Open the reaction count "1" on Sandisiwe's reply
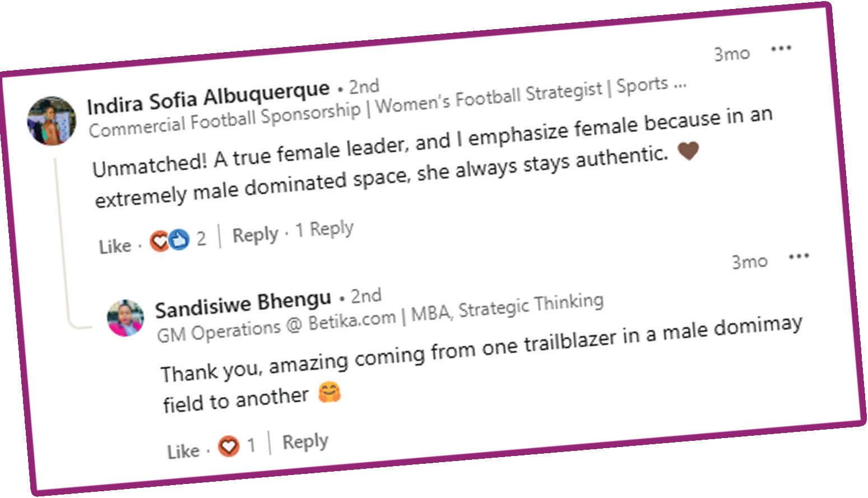868x498 pixels. 251,445
